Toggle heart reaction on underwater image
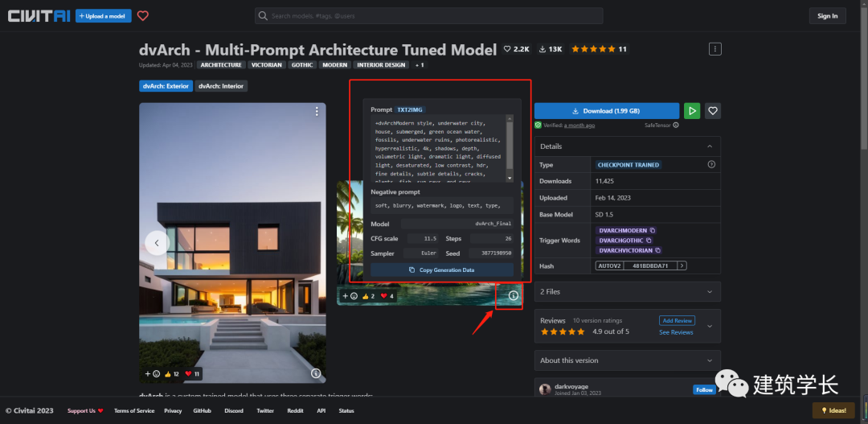This screenshot has width=868, height=424. coord(387,296)
